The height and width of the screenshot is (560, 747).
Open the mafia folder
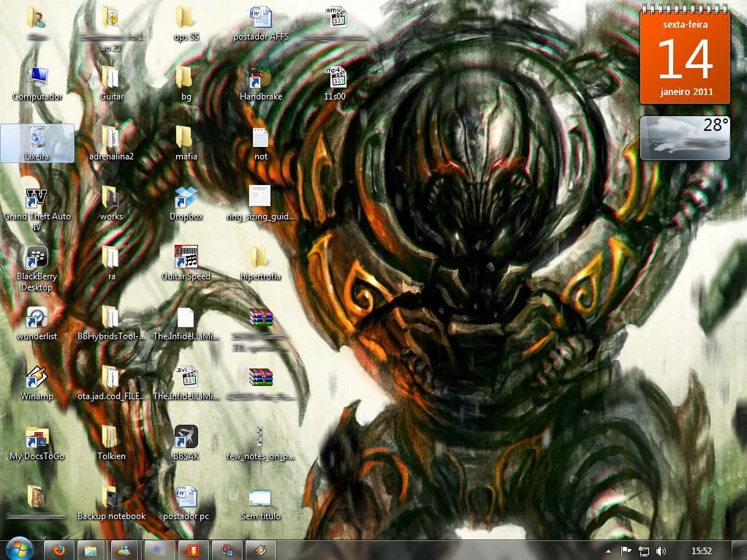(186, 143)
